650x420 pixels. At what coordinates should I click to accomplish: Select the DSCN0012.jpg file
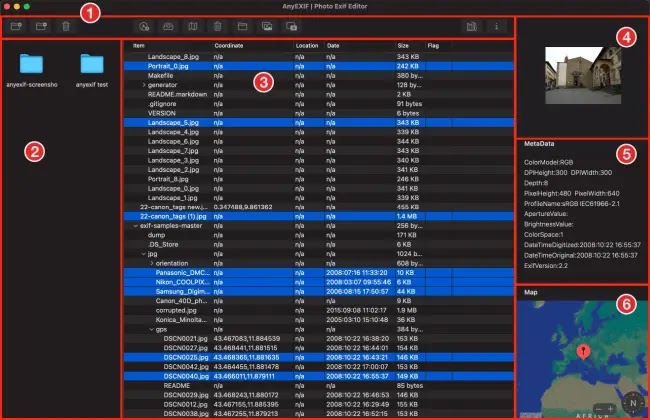click(x=318, y=404)
